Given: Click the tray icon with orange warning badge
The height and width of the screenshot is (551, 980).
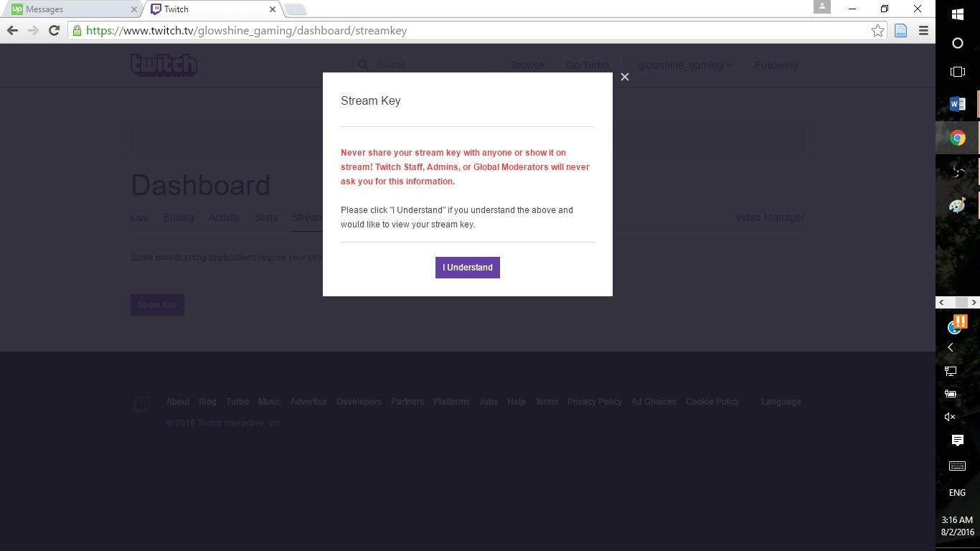Looking at the screenshot, I should point(957,324).
